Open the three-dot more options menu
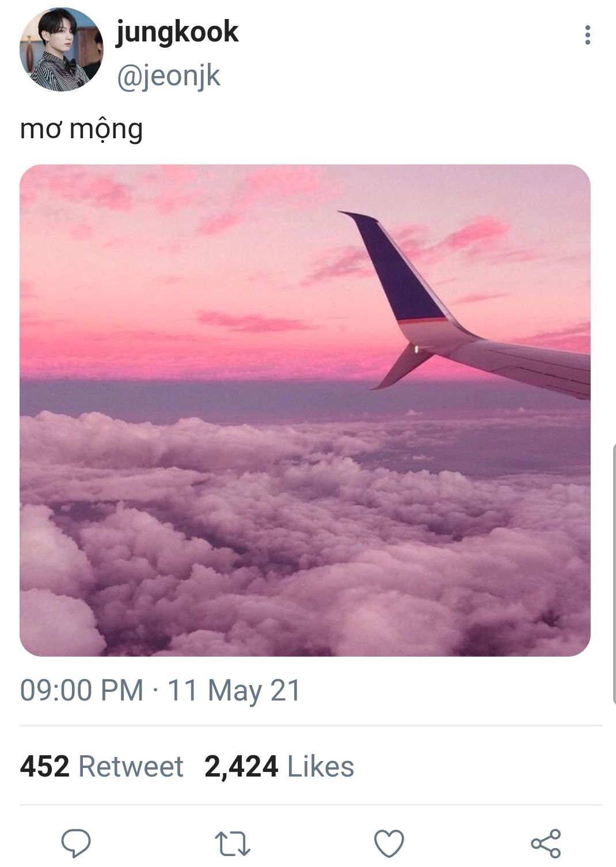616x867 pixels. coord(587,35)
